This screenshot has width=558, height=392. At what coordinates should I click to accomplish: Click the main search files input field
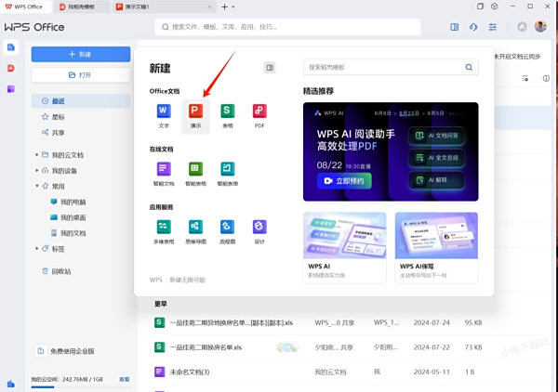288,27
